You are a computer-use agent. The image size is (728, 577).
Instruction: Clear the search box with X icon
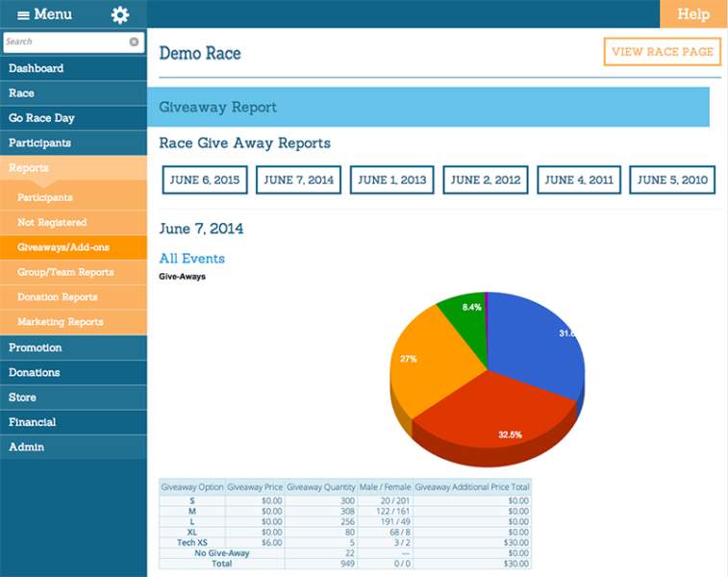click(134, 42)
